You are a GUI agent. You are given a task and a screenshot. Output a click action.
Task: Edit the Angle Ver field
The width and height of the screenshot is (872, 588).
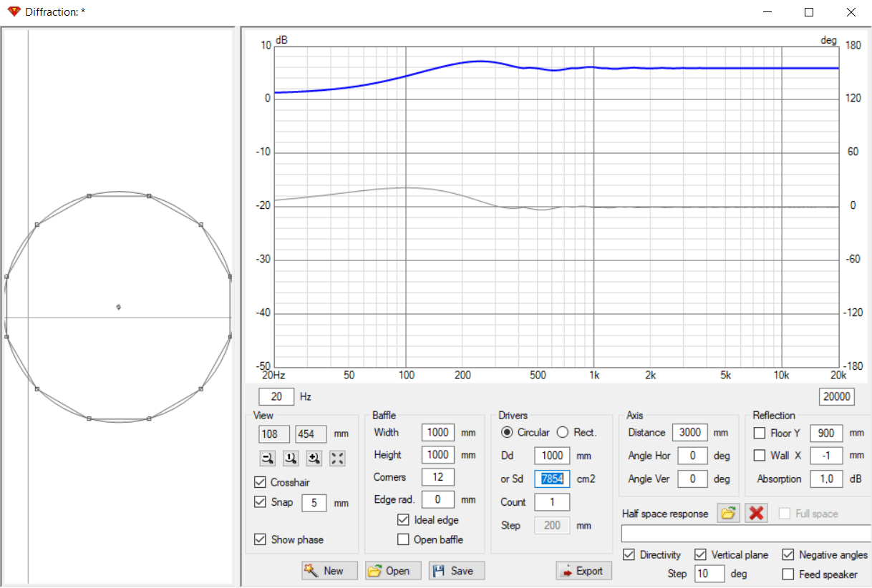pyautogui.click(x=693, y=479)
